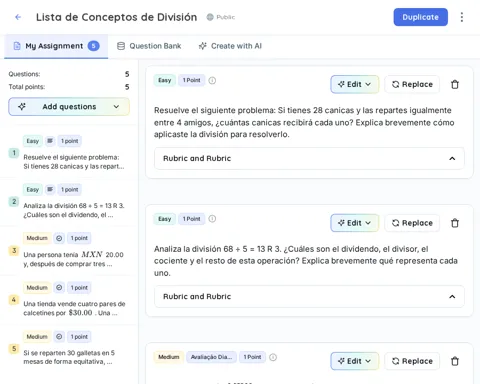Open the three-dot more options menu
Image resolution: width=480 pixels, height=384 pixels.
point(462,17)
